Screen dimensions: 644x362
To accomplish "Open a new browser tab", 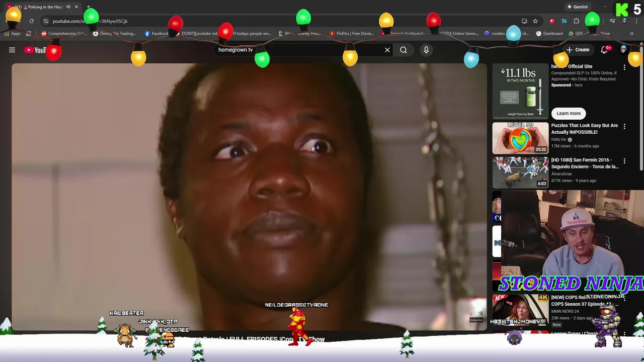I will (x=89, y=7).
